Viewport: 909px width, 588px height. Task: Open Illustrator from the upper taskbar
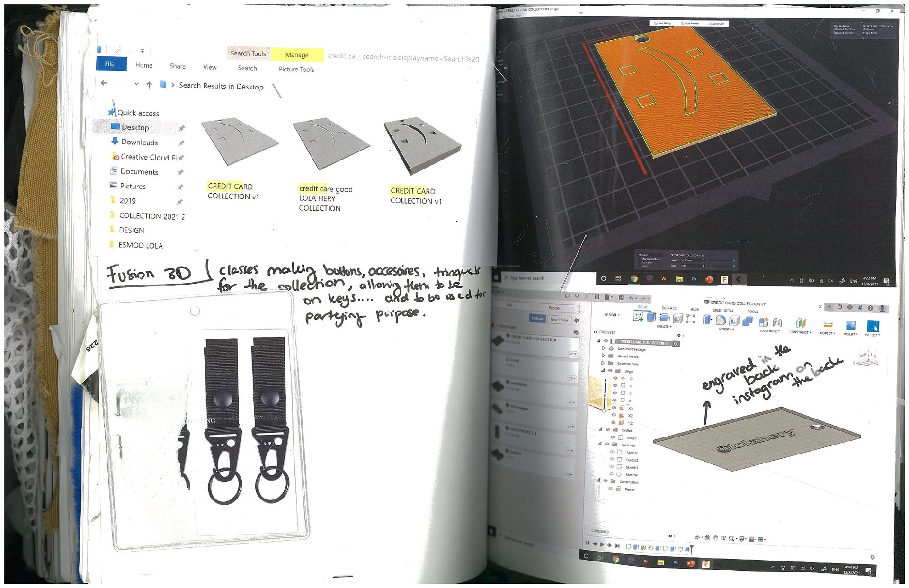[x=664, y=279]
